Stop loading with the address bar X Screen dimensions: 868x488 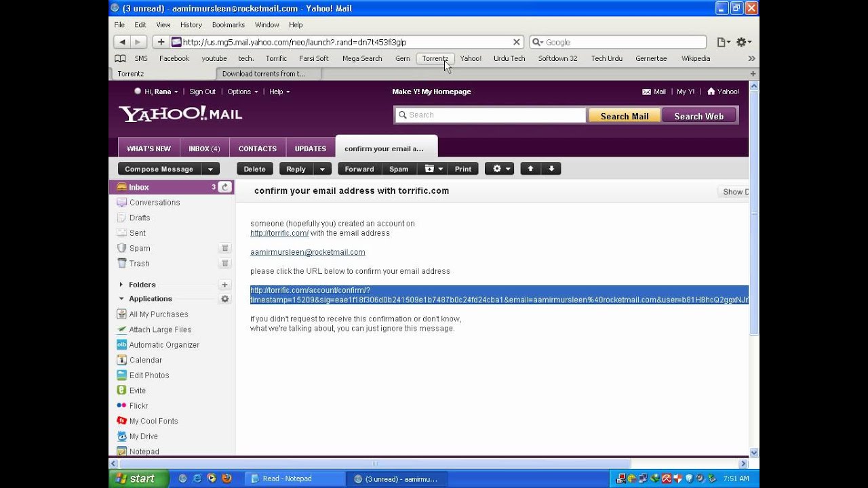[x=516, y=42]
